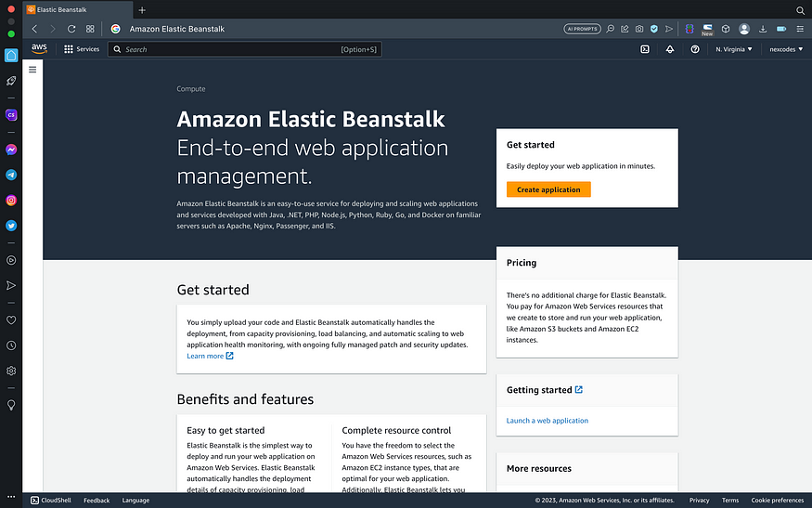Open the Services grid menu
Viewport: 812px width, 508px height.
82,49
